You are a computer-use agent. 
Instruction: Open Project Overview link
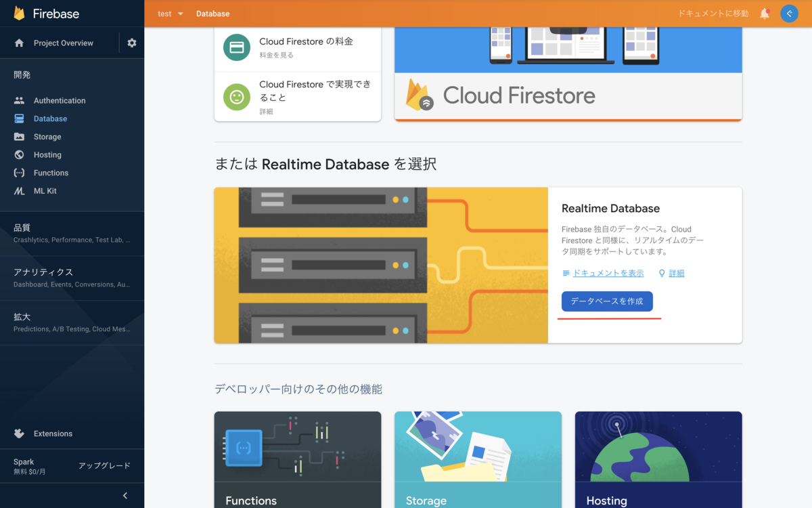tap(64, 43)
